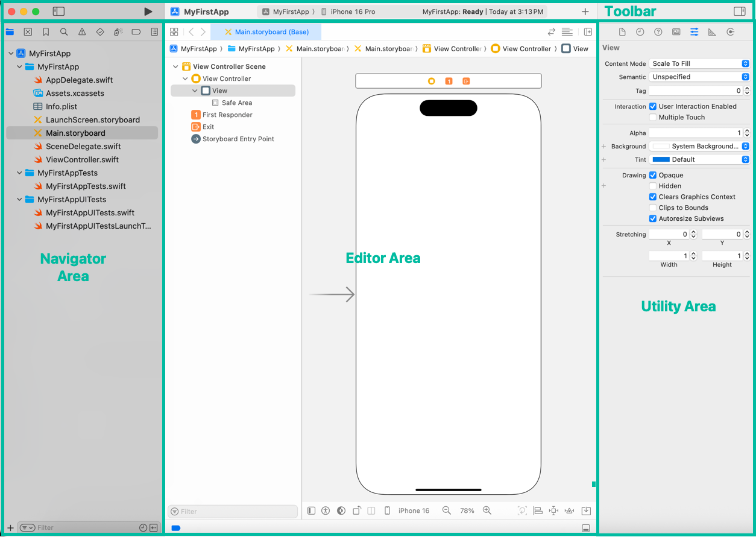Click the plus Library button in the toolbar

click(585, 11)
